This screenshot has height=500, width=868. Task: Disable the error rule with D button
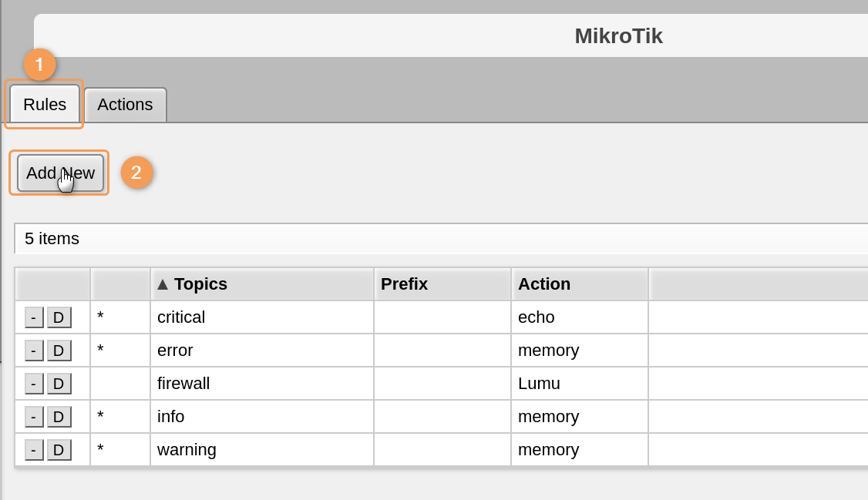tap(59, 351)
